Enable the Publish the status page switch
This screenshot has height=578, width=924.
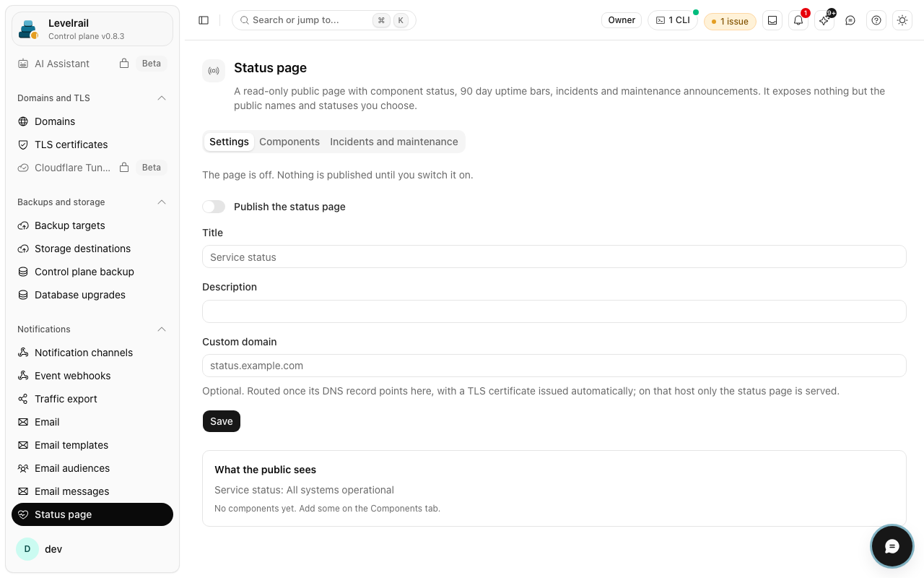pos(214,207)
